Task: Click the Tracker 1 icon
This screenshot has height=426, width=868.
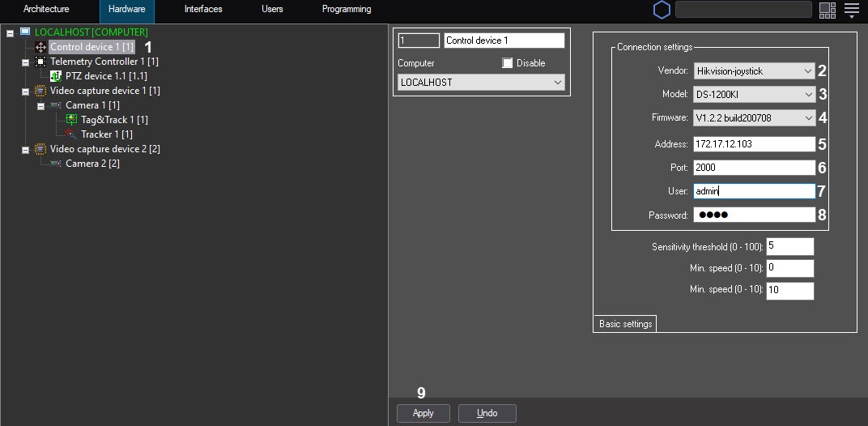Action: pyautogui.click(x=71, y=134)
